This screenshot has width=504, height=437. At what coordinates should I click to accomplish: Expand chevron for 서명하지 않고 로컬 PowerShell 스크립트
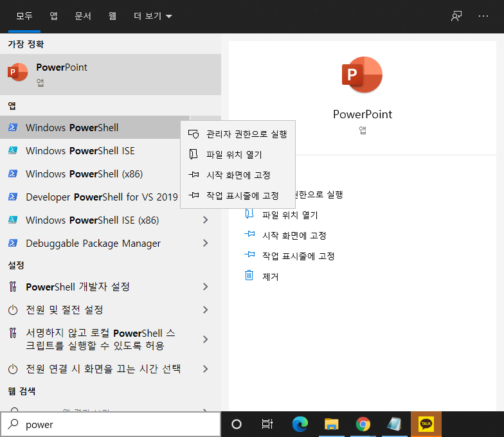[x=206, y=339]
